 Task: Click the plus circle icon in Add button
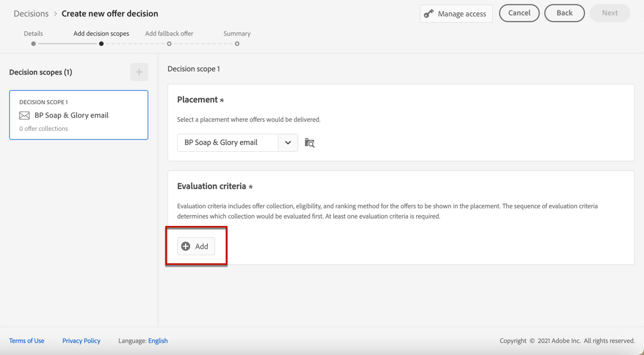186,246
